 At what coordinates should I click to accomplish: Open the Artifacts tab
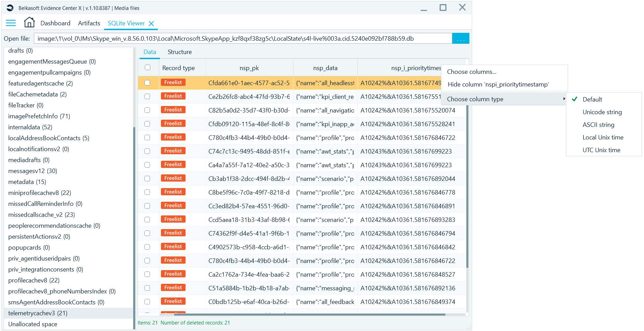coord(89,23)
